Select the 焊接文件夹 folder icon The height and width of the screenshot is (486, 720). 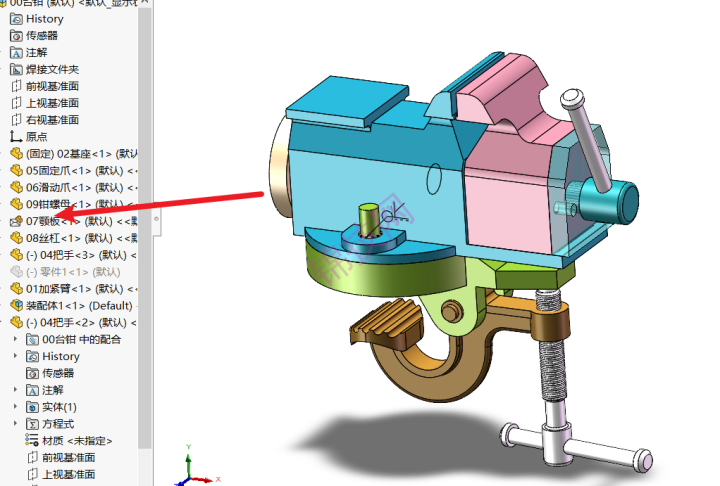pos(16,70)
